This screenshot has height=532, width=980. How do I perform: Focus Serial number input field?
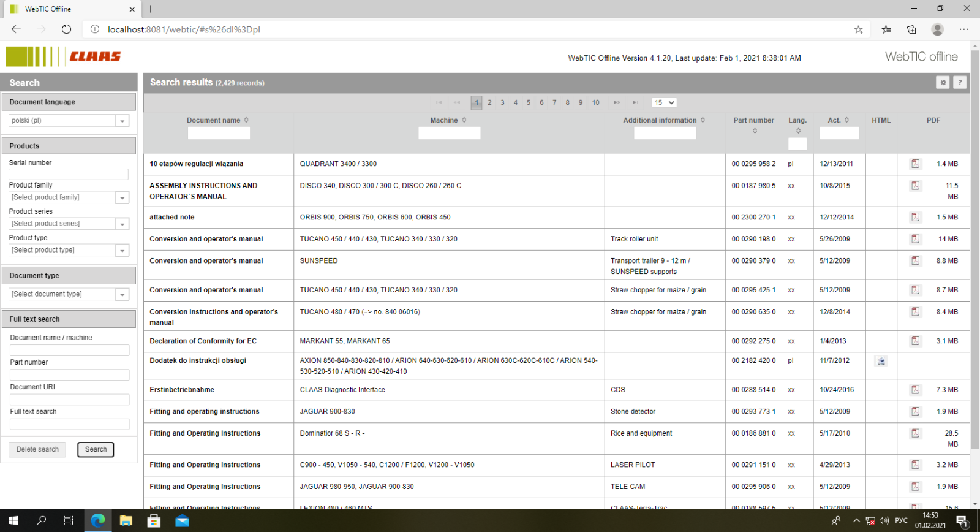tap(69, 174)
